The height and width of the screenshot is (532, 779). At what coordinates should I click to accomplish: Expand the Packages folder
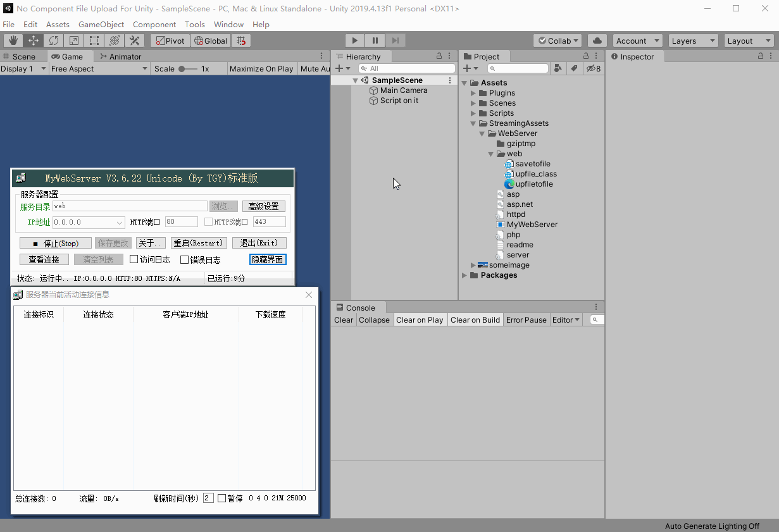click(x=464, y=275)
